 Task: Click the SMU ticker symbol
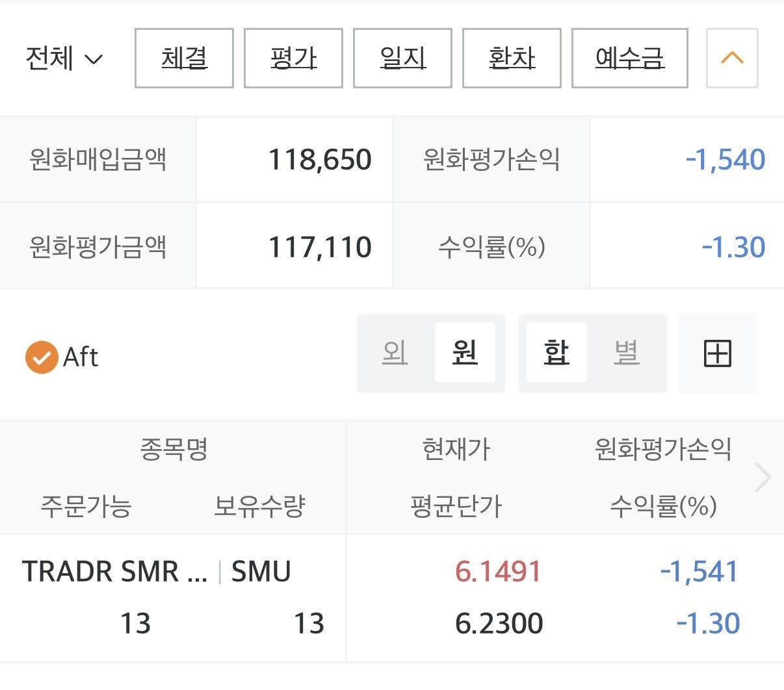(x=261, y=572)
